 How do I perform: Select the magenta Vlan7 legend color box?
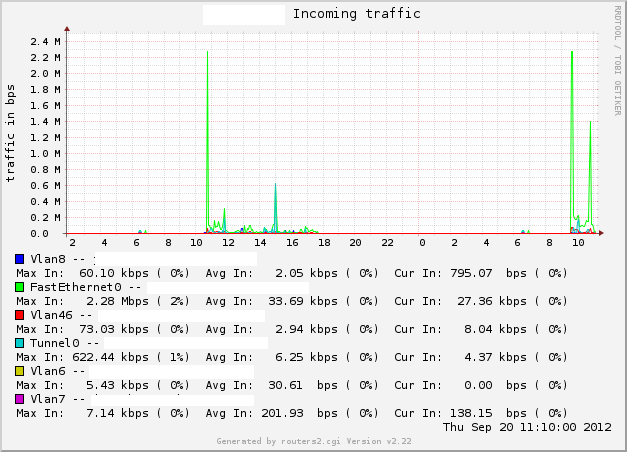click(x=20, y=399)
